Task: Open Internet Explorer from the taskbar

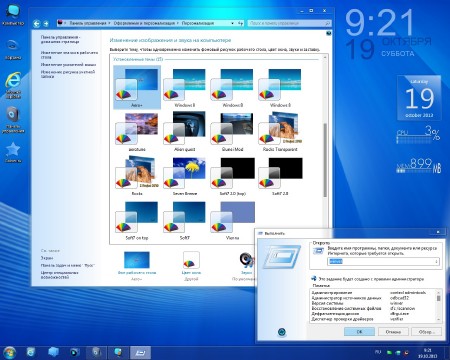Action: [x=30, y=352]
